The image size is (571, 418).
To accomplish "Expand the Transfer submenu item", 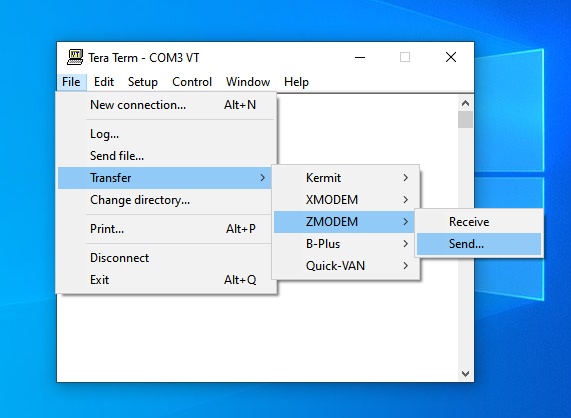I will pyautogui.click(x=165, y=178).
